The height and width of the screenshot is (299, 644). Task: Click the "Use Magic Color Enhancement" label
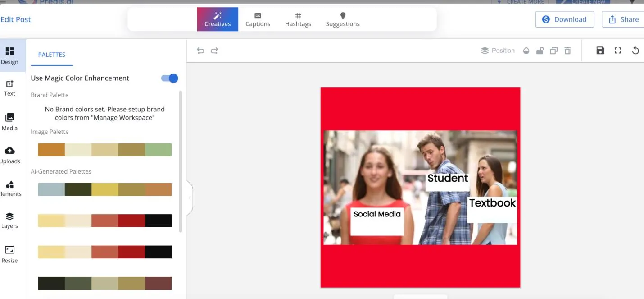point(80,78)
